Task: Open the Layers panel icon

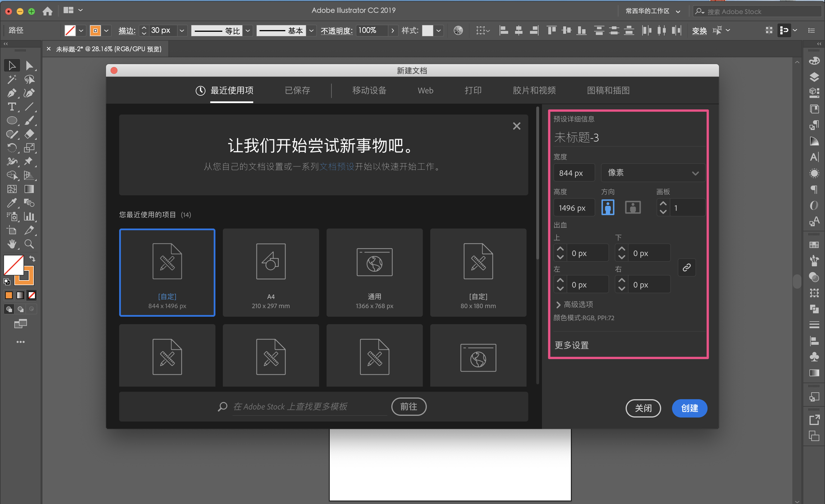Action: point(814,77)
